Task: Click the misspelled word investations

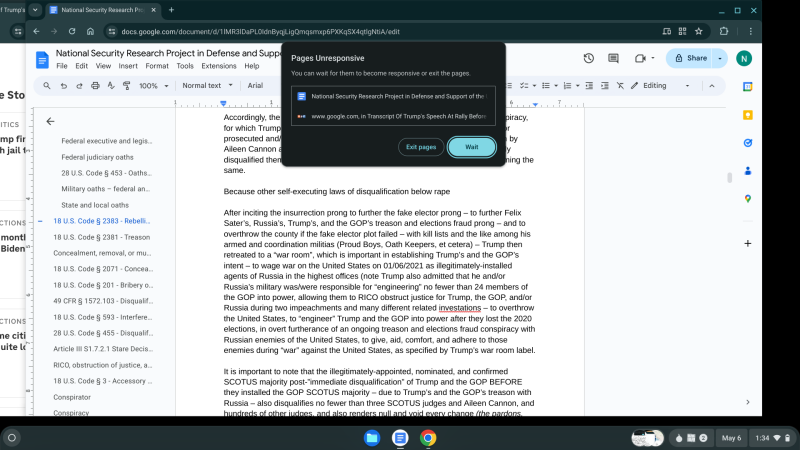Action: [460, 308]
